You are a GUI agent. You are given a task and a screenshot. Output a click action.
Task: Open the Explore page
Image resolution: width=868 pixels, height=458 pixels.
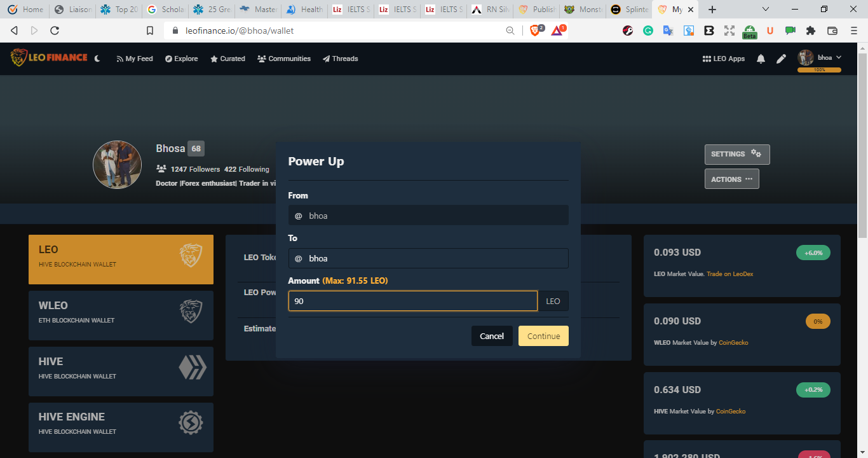(x=182, y=59)
